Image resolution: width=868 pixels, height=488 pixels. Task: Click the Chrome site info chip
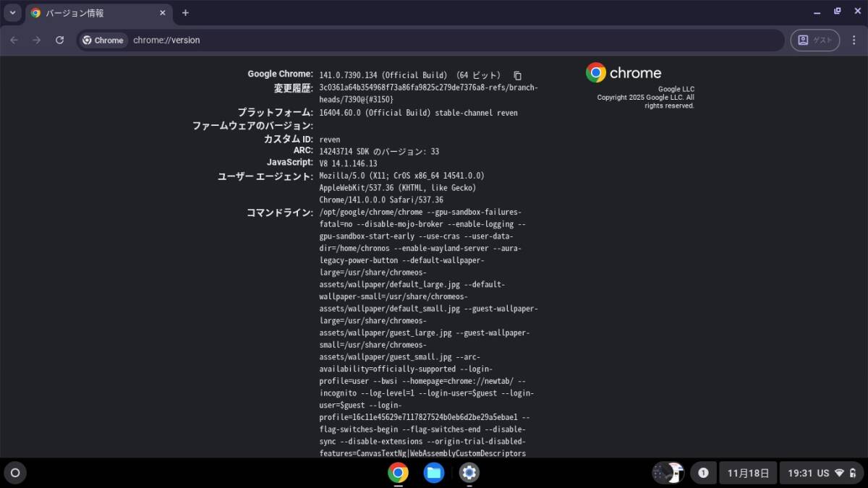[x=103, y=40]
